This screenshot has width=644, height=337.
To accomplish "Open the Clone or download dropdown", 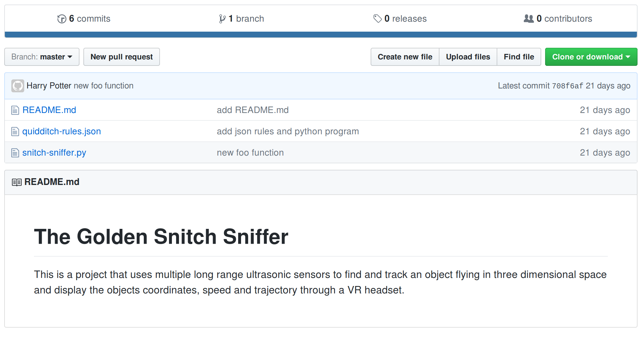I will (x=591, y=57).
